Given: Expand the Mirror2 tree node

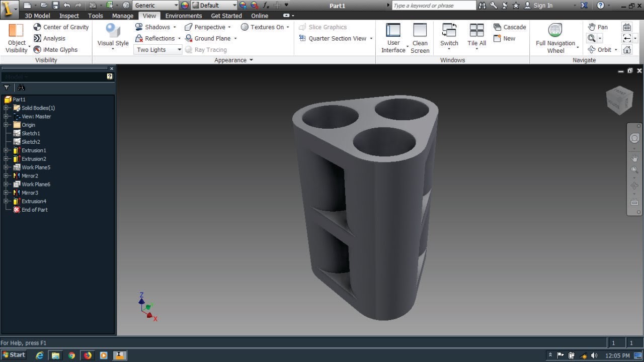Looking at the screenshot, I should click(6, 175).
